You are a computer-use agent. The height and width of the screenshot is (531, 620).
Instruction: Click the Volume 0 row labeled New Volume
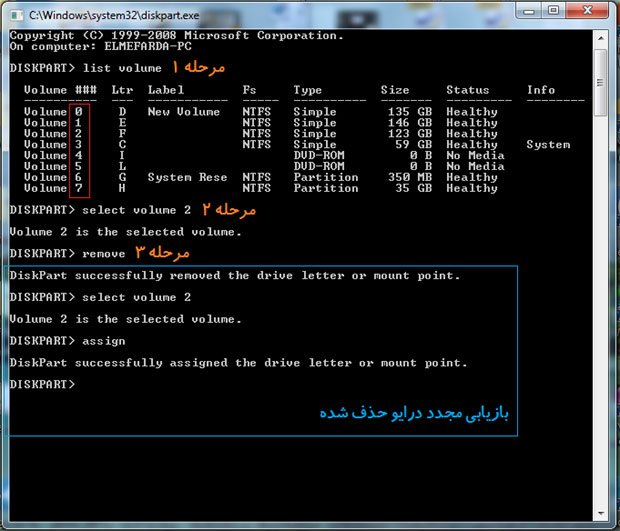tap(261, 112)
